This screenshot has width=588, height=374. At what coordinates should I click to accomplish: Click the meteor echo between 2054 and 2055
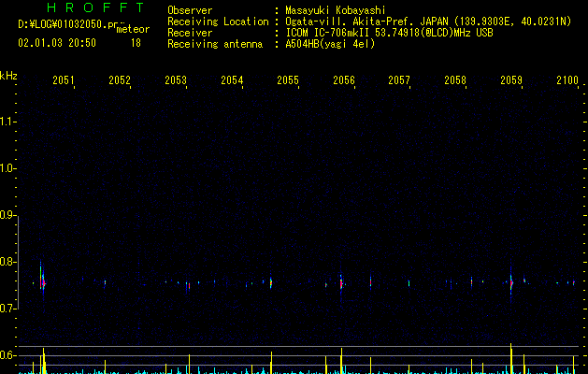pos(271,282)
